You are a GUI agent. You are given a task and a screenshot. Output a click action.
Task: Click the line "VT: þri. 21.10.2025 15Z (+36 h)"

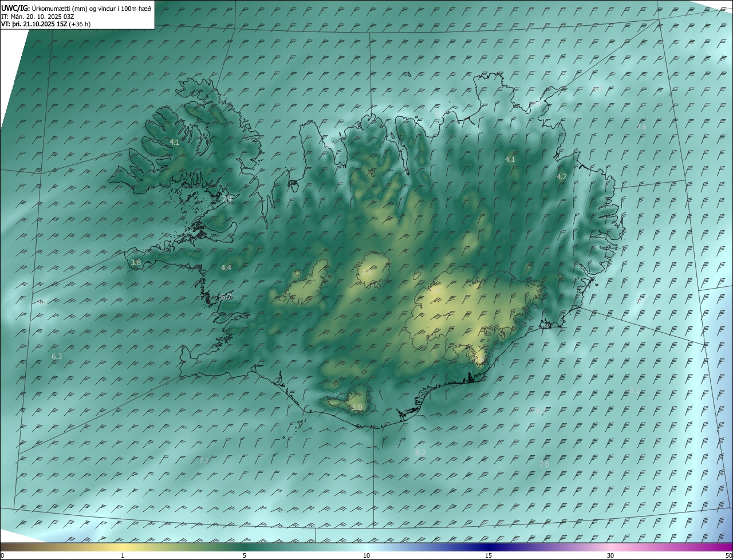coord(46,24)
